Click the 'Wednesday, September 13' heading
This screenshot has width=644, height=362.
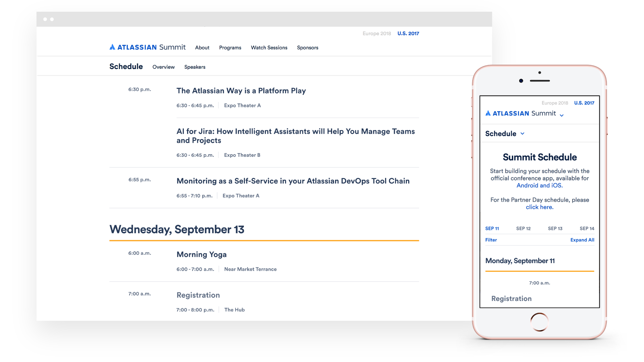point(177,230)
